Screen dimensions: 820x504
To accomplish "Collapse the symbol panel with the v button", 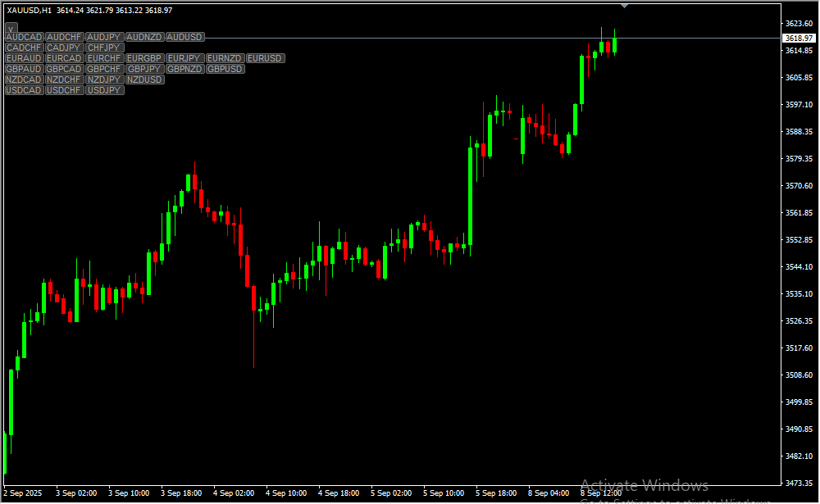I will pyautogui.click(x=11, y=28).
